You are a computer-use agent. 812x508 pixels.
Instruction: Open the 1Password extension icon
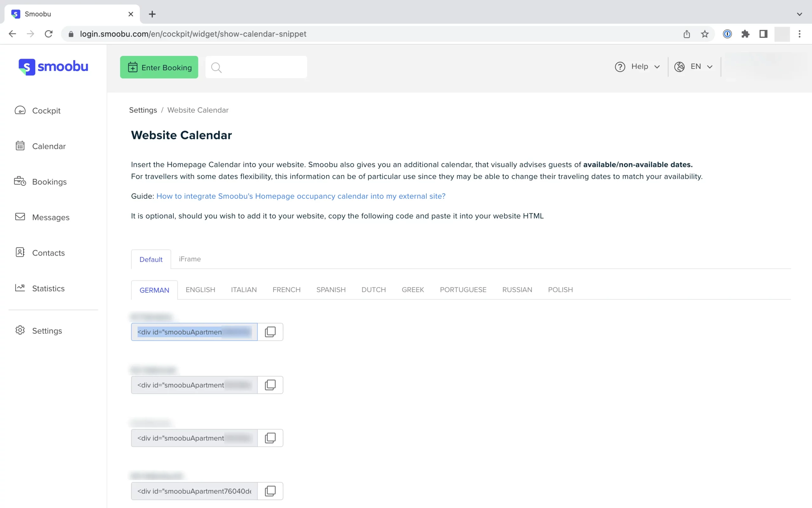pos(727,34)
